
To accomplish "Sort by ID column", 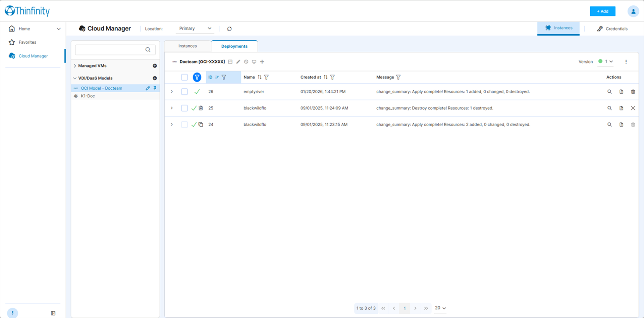I will pyautogui.click(x=217, y=77).
